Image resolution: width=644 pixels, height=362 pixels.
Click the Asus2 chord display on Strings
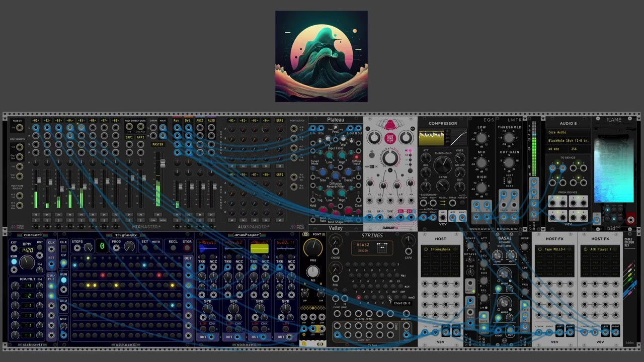(x=372, y=248)
